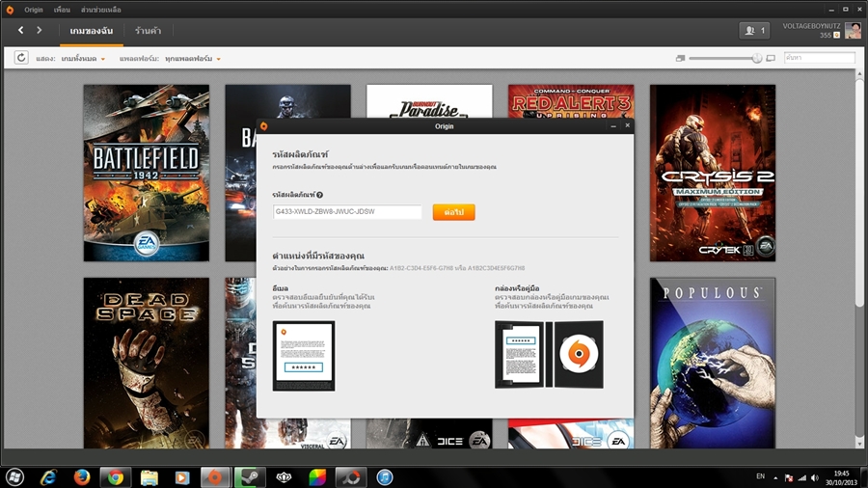Image resolution: width=868 pixels, height=488 pixels.
Task: Click the product code input field
Action: point(347,212)
